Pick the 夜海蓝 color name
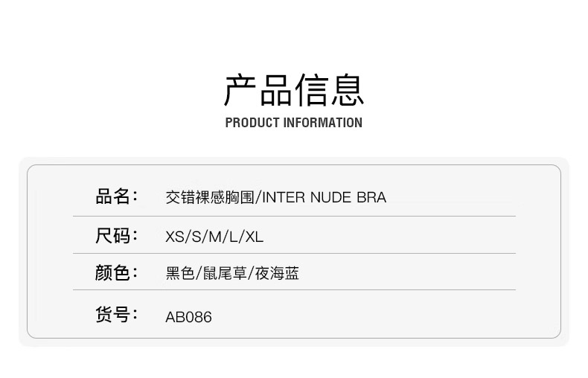The height and width of the screenshot is (378, 588). 277,274
